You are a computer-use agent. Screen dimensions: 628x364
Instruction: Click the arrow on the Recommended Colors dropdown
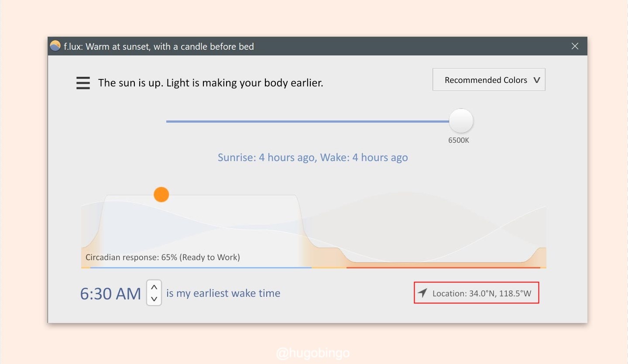click(x=537, y=80)
